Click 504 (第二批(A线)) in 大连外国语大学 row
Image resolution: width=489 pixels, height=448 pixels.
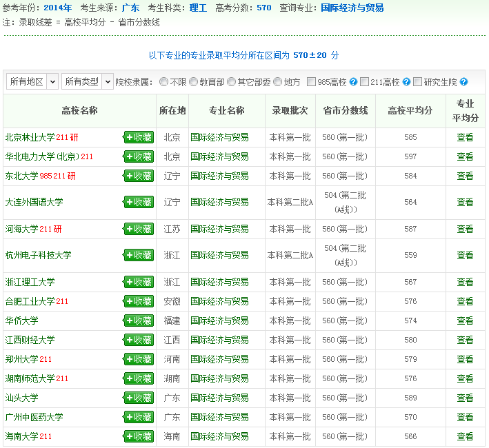tap(346, 203)
